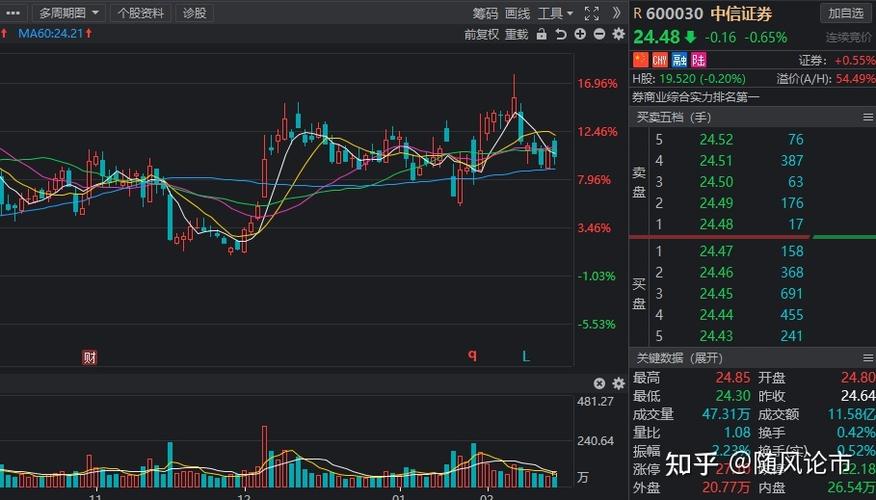Switch to the 诊股 tab
The image size is (876, 500).
(x=194, y=13)
